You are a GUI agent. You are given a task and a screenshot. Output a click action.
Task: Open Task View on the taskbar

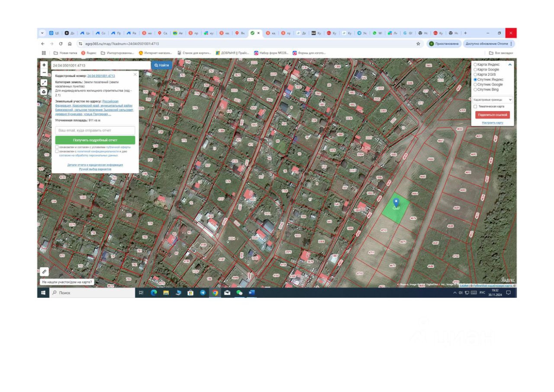141,293
